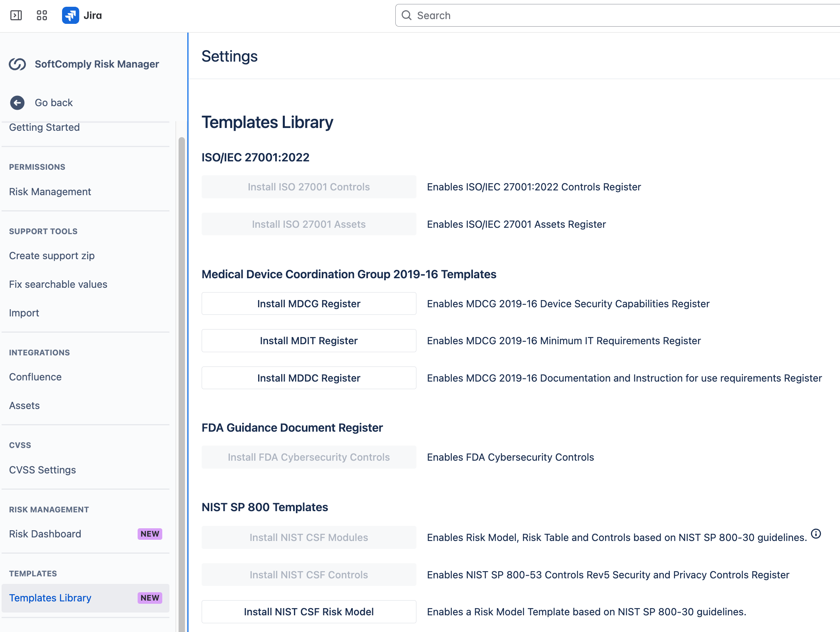This screenshot has width=840, height=632.
Task: Click ISO/IEC 27001:2022 section heading
Action: [255, 157]
